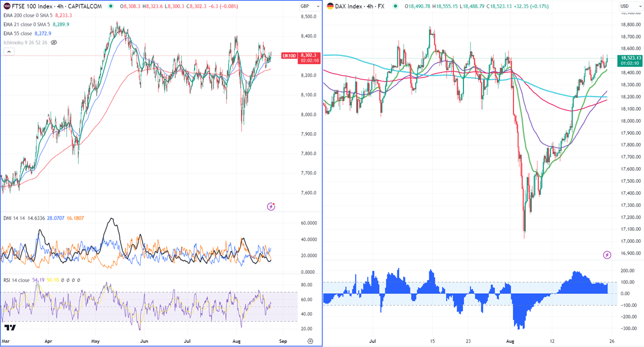Click the Sep label on FTSE time axis

click(283, 341)
